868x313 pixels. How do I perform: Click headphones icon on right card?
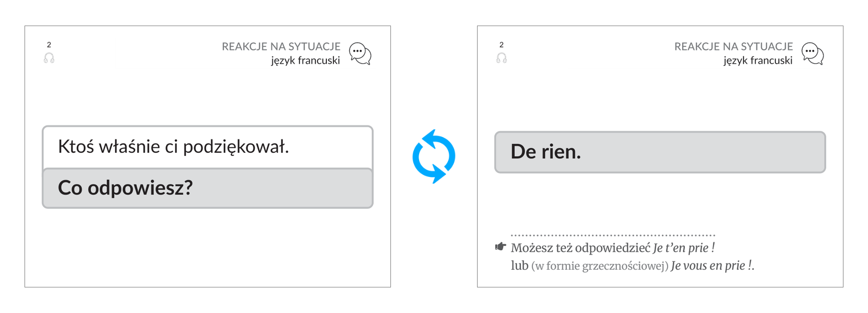502,58
